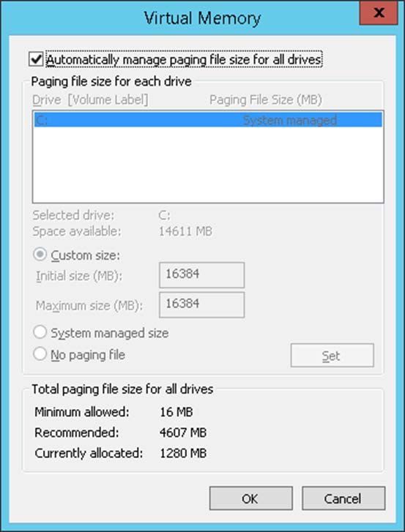Click the Currently allocated 1280 MB value
The image size is (405, 532).
pos(183,453)
